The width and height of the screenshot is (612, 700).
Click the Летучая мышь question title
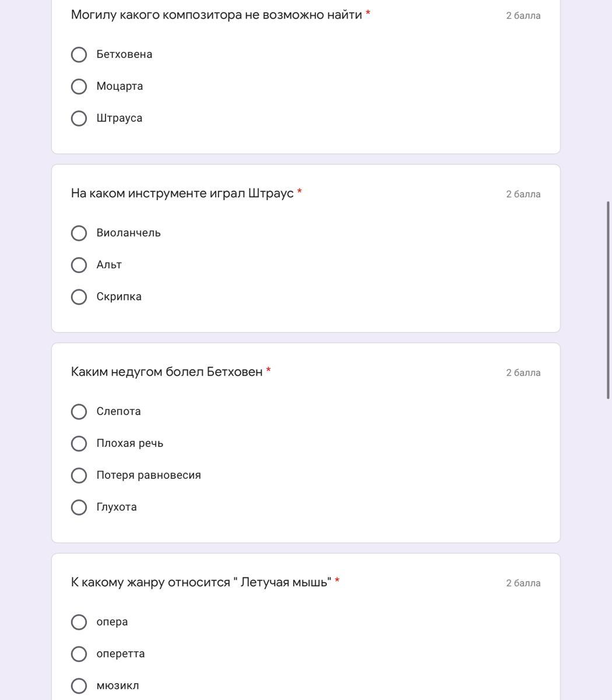[201, 582]
